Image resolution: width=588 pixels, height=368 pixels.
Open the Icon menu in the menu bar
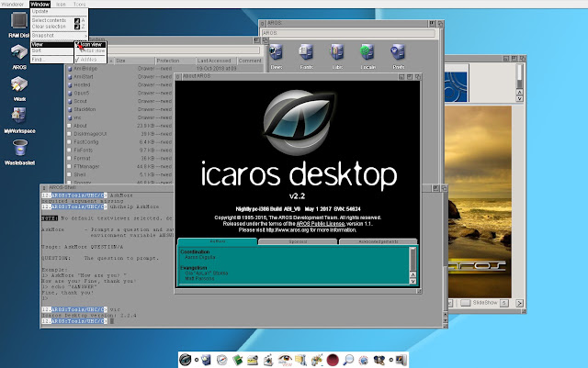pyautogui.click(x=61, y=4)
